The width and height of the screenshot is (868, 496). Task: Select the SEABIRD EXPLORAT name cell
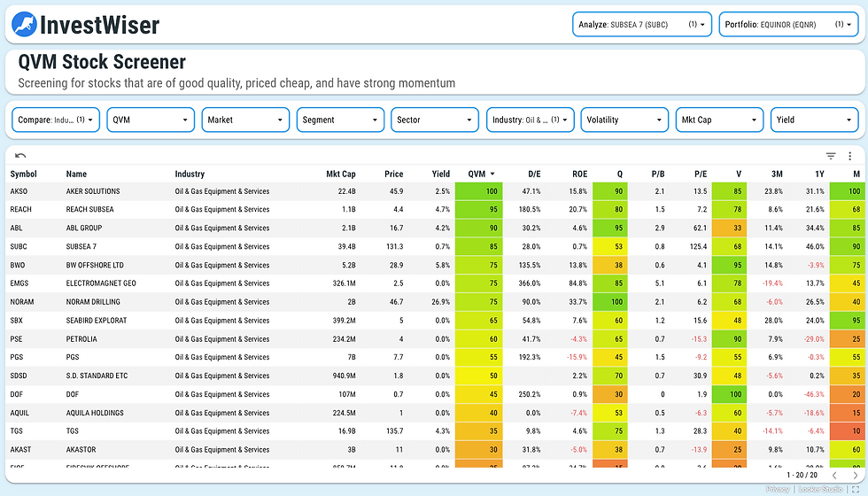coord(97,321)
